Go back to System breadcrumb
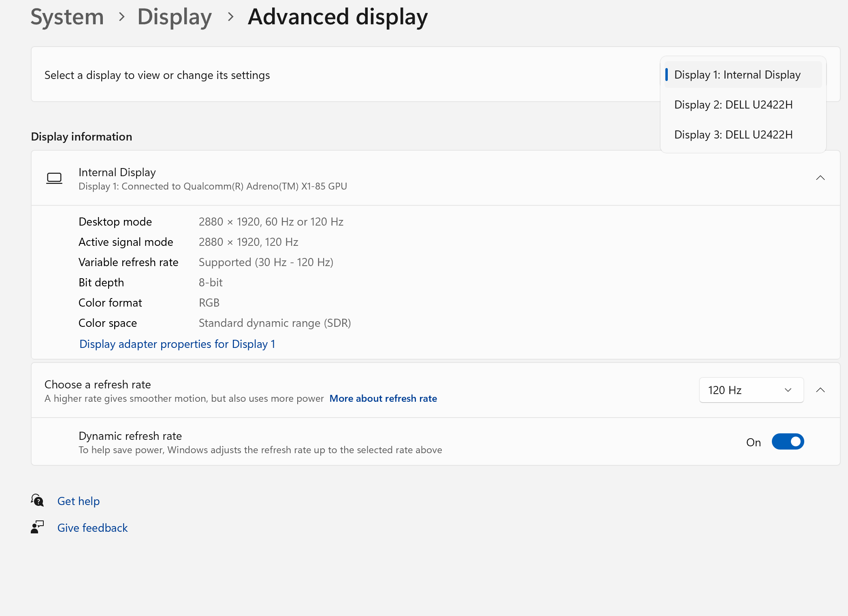This screenshot has height=616, width=848. pyautogui.click(x=67, y=17)
